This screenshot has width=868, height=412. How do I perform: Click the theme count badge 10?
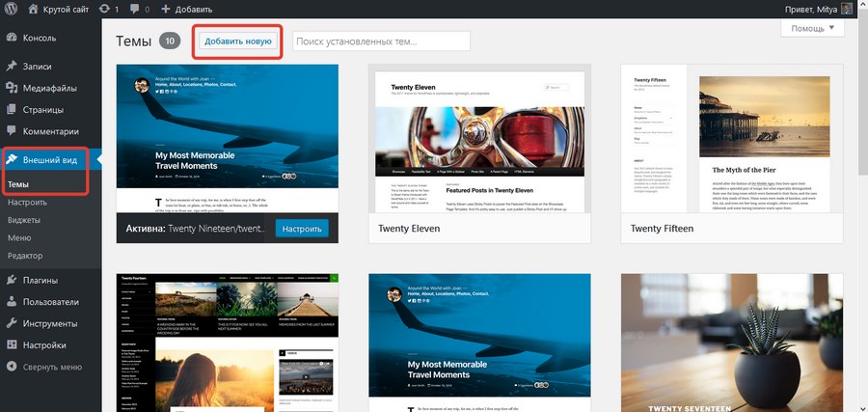170,41
